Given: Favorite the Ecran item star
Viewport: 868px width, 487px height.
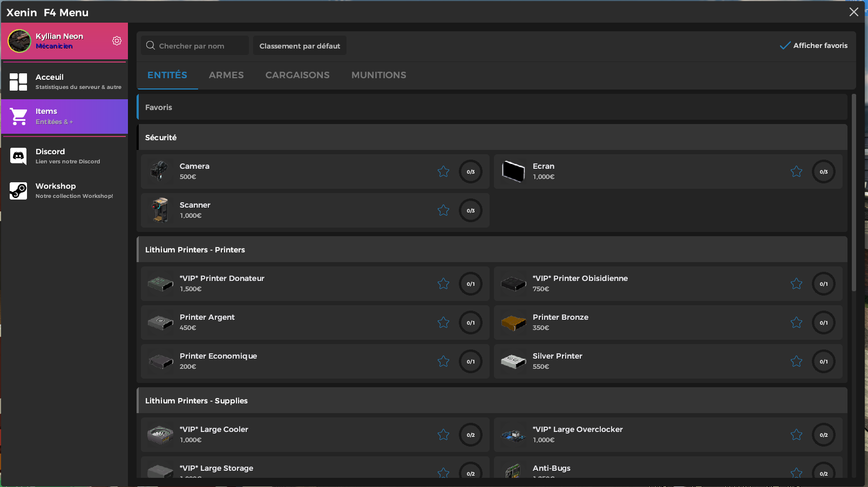Looking at the screenshot, I should (796, 172).
